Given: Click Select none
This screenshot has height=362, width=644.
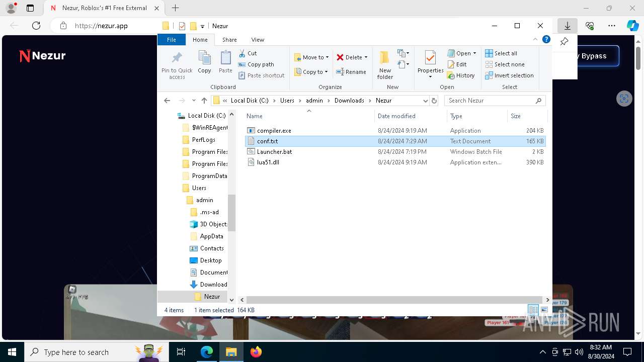Looking at the screenshot, I should tap(505, 64).
